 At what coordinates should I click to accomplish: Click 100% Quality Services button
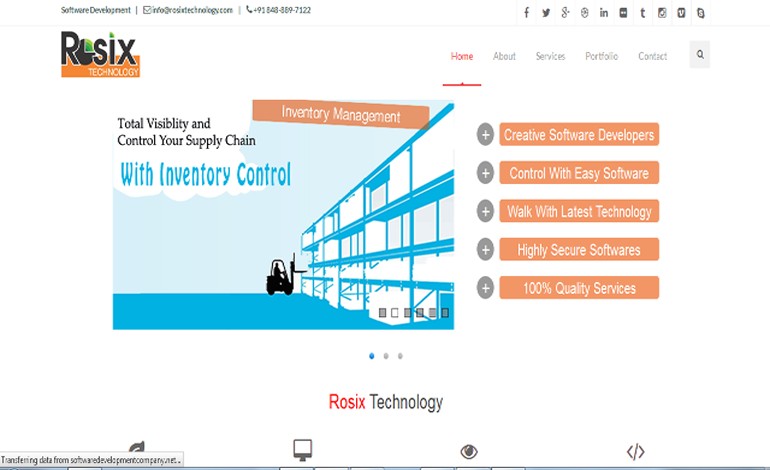pyautogui.click(x=579, y=288)
